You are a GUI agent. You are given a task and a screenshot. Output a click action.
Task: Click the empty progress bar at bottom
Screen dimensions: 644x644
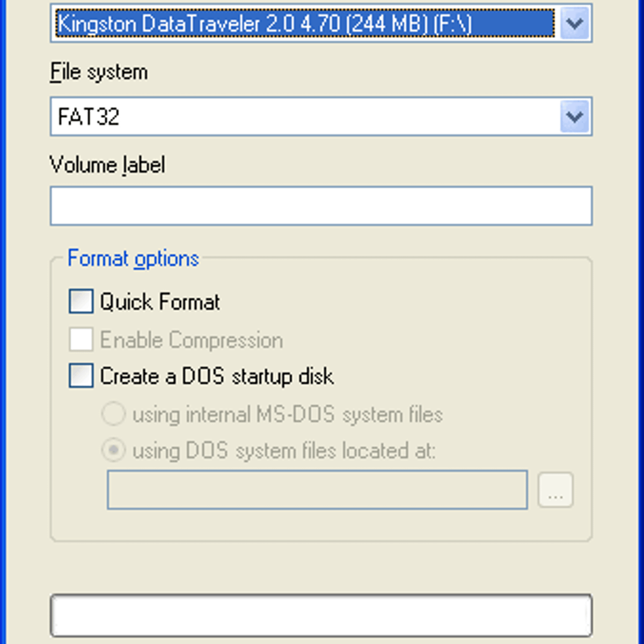(x=321, y=615)
